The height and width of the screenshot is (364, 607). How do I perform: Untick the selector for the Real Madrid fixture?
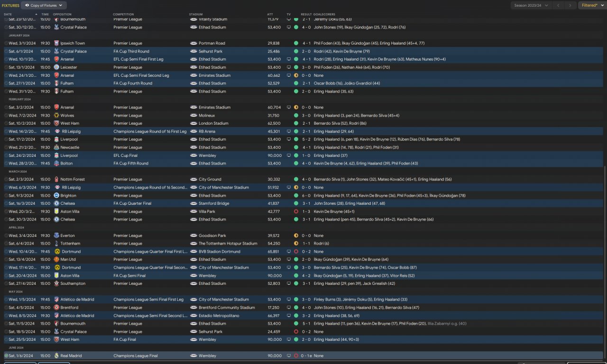6,356
